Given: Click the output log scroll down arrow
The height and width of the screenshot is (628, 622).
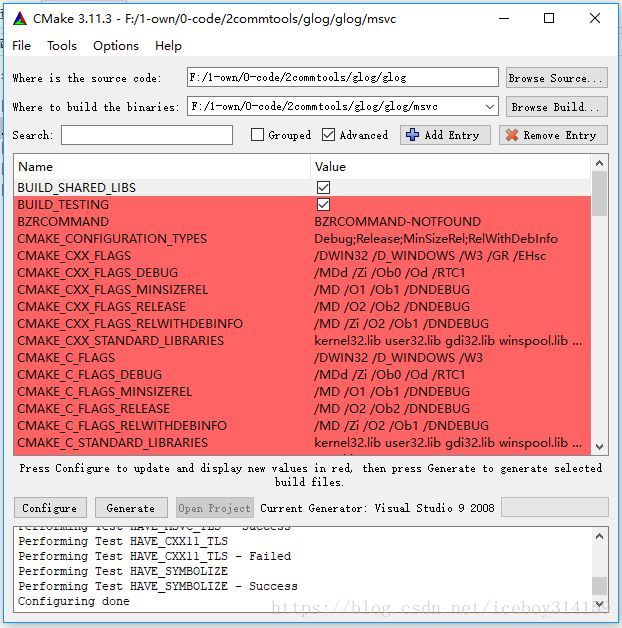Looking at the screenshot, I should point(599,604).
